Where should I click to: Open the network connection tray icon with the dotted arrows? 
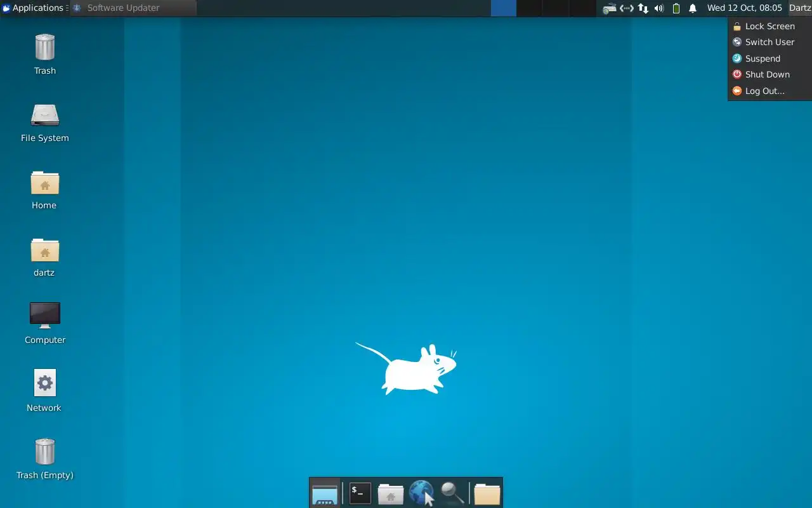627,8
